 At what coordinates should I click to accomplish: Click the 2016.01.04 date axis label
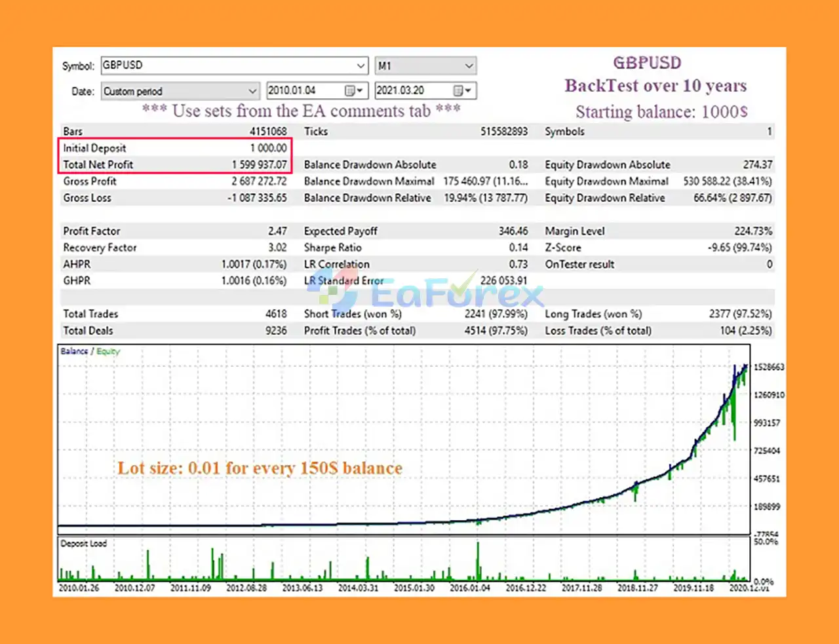[470, 588]
